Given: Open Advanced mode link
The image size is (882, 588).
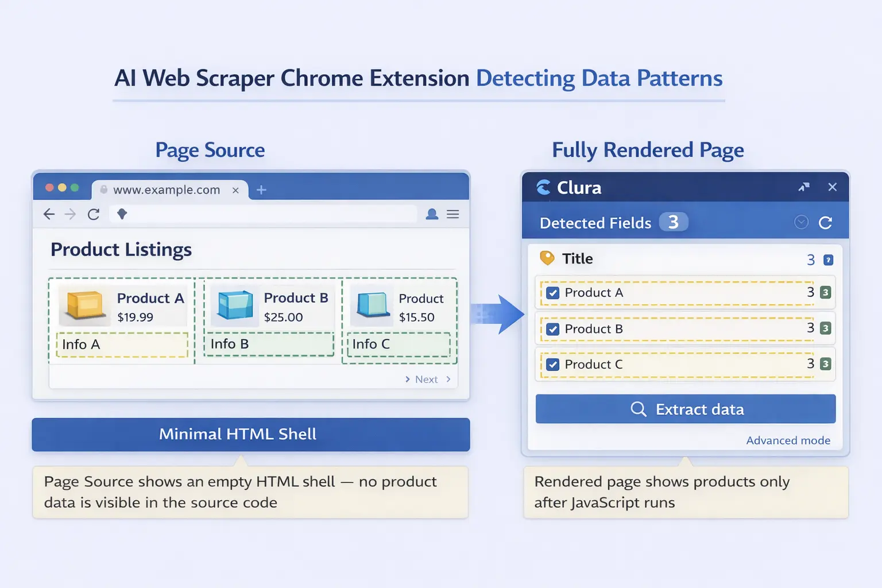Looking at the screenshot, I should click(788, 440).
